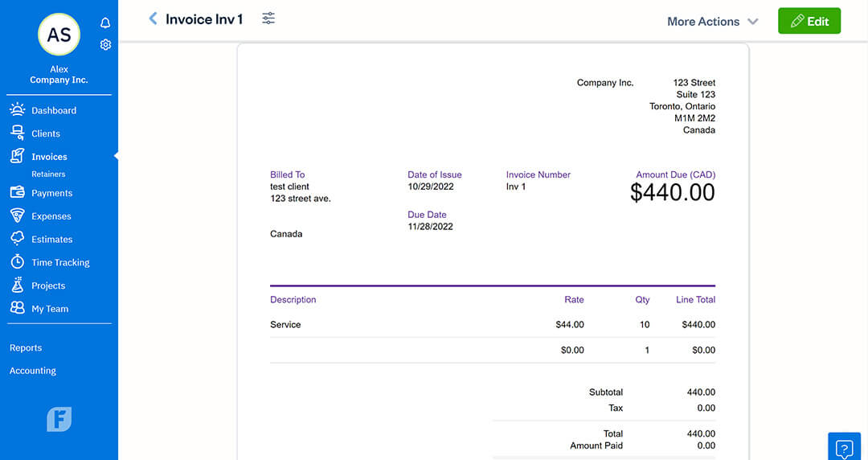Click the quantity 10 cell
This screenshot has height=460, width=868.
click(645, 325)
